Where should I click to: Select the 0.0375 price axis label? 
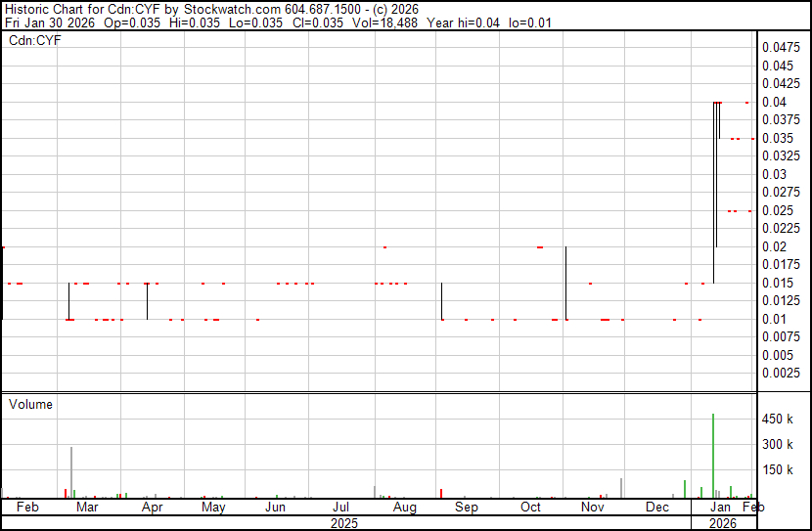click(781, 119)
